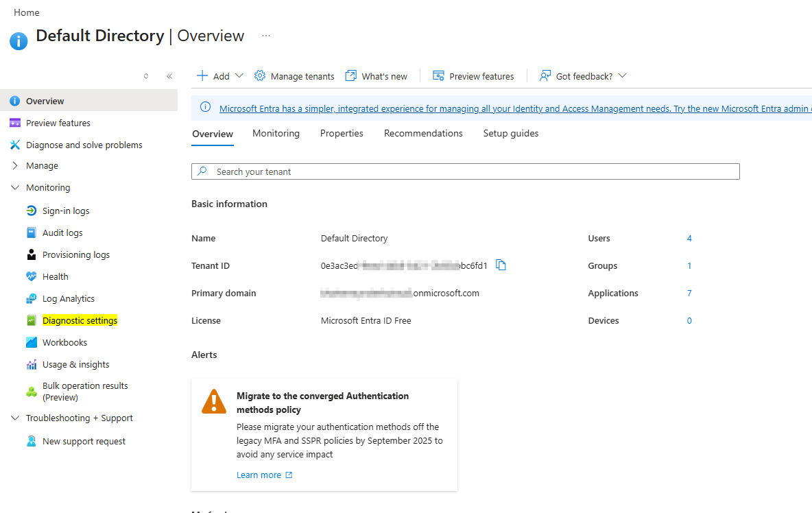
Task: Click the Log Analytics icon
Action: pos(32,299)
